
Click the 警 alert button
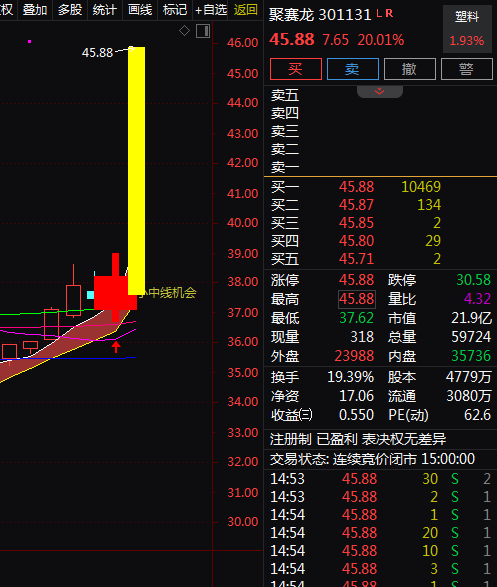pyautogui.click(x=467, y=69)
